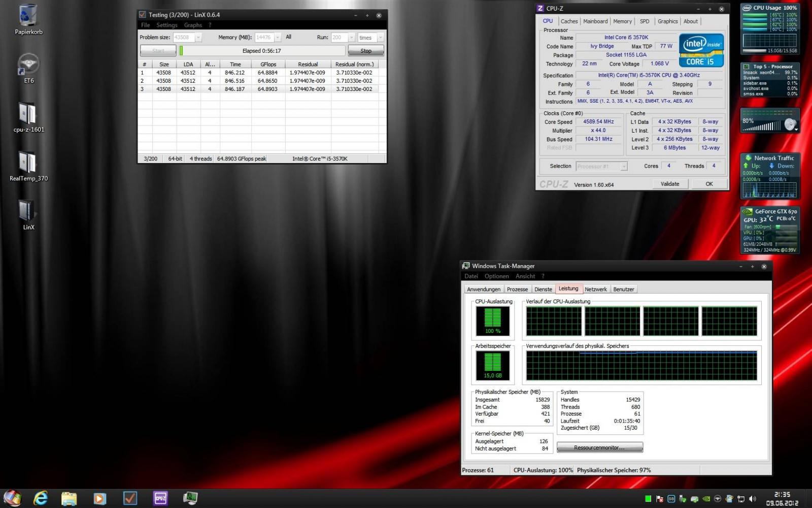Click the green CPU meter tray icon
The width and height of the screenshot is (812, 508).
(648, 499)
